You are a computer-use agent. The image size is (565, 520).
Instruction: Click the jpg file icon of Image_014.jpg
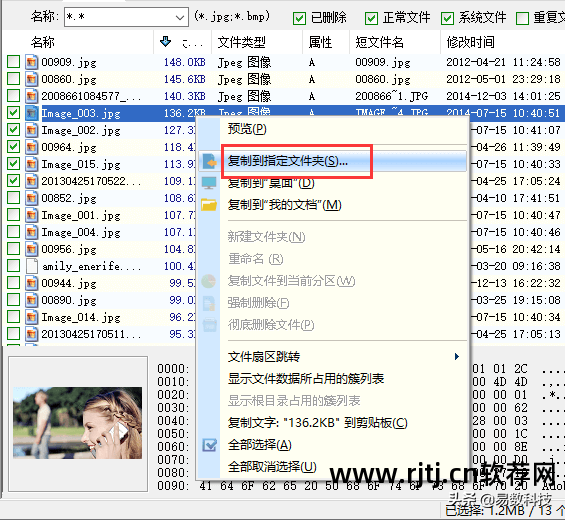click(x=32, y=317)
